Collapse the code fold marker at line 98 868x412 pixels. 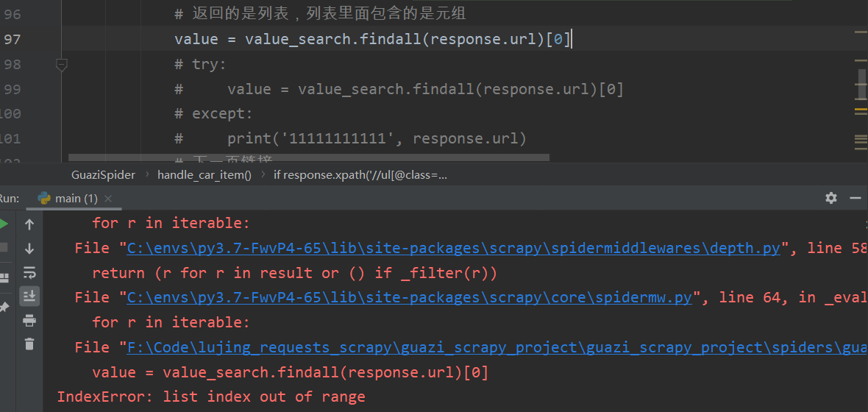tap(62, 65)
